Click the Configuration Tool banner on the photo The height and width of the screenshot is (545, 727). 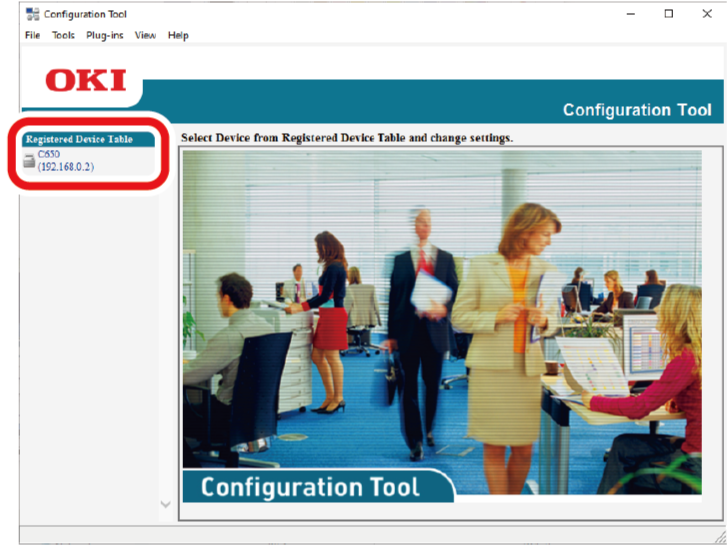pyautogui.click(x=310, y=487)
